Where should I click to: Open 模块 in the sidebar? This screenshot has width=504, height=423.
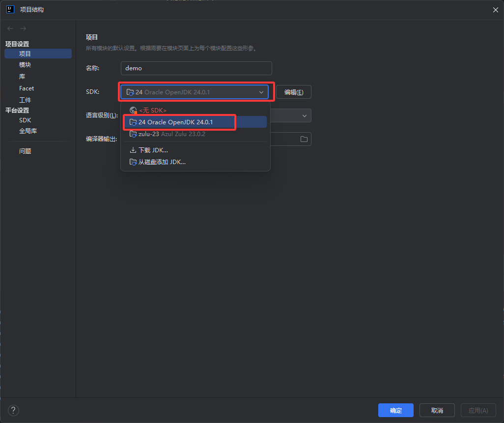tap(25, 65)
